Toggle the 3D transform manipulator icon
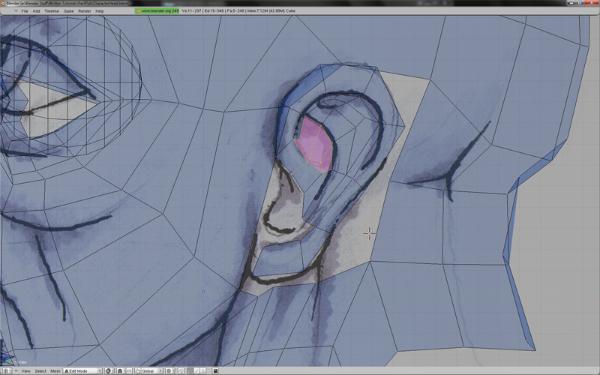This screenshot has height=375, width=600. point(129,371)
